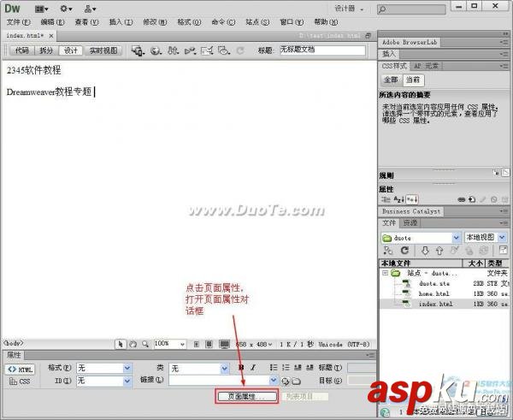Click the Refresh design view icon
513x420 pixels.
(x=240, y=50)
